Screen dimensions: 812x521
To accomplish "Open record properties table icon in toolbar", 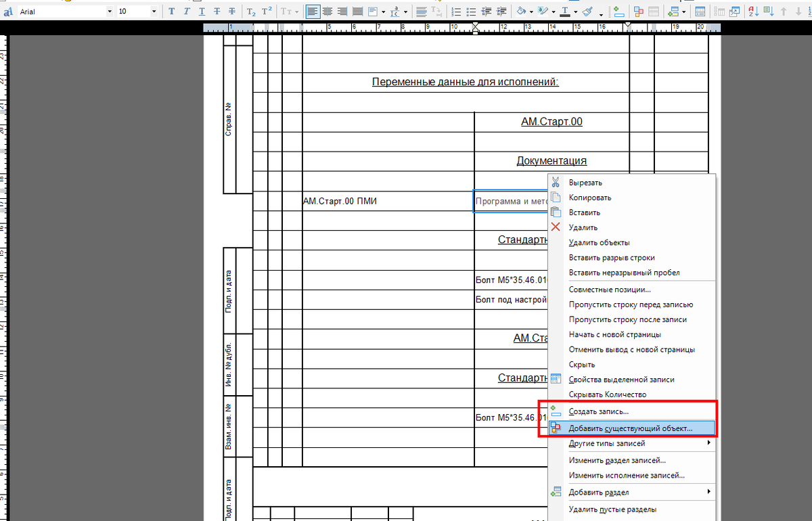I will pos(700,12).
